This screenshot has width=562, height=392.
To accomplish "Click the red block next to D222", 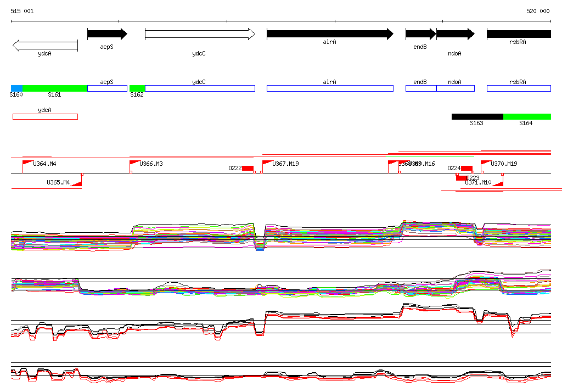I will [x=248, y=168].
